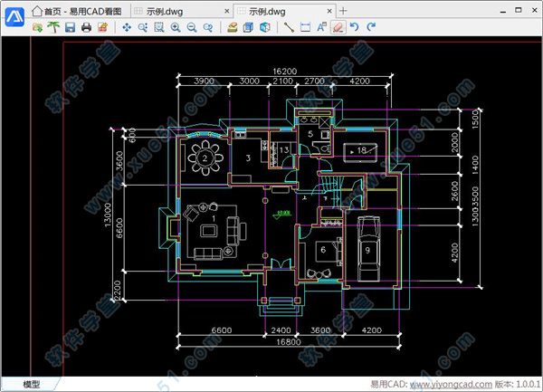The image size is (543, 392).
Task: Activate the zoom window dashed-rectangle tool
Action: coord(159,28)
